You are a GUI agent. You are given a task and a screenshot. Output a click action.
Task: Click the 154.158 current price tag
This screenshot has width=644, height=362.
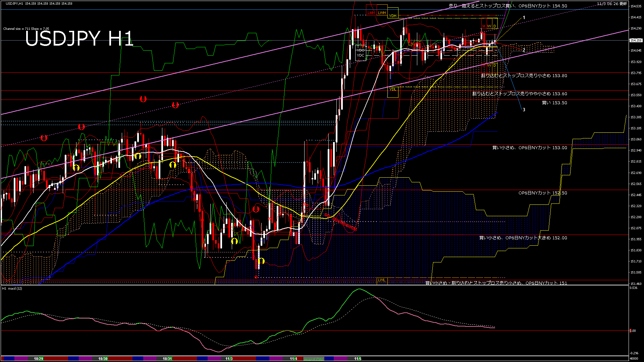[636, 40]
